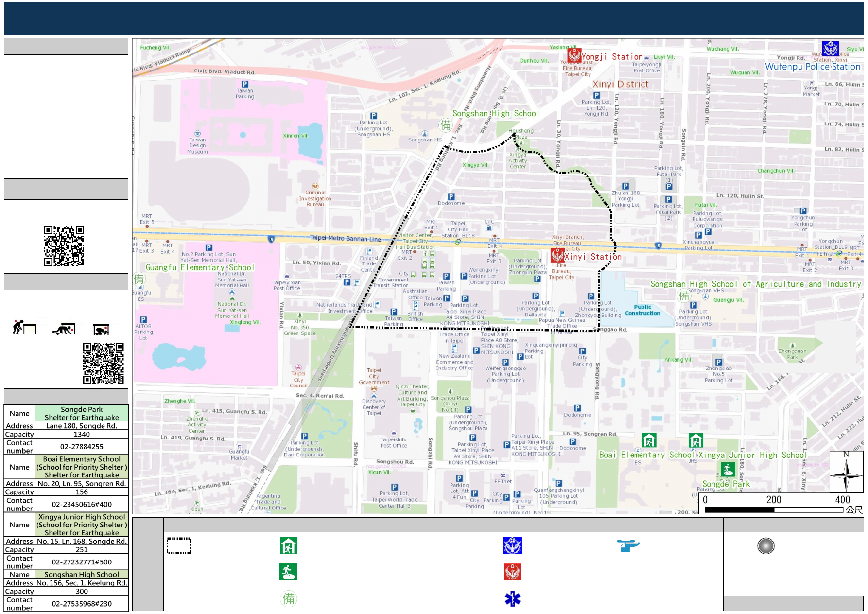Select the Agriculture and Industry school 備 marker
Screen dimensions: 868x614
(x=684, y=295)
